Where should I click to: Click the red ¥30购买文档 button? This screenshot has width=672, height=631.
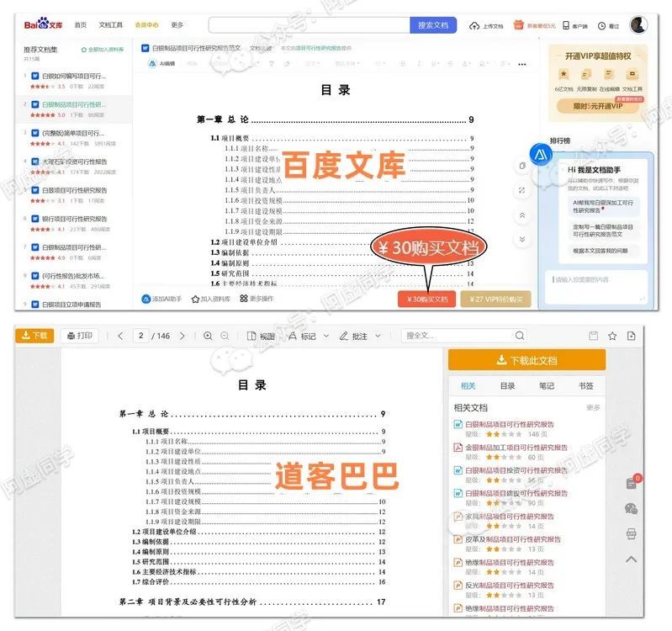point(426,300)
